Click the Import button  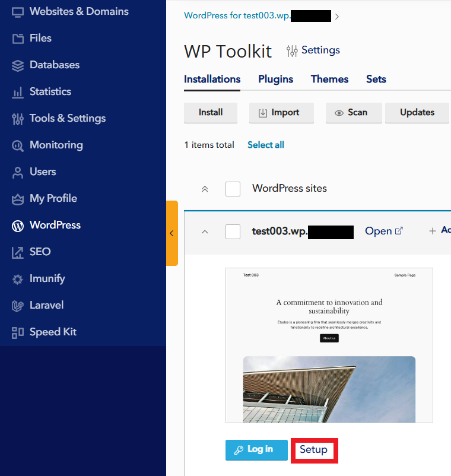(281, 113)
